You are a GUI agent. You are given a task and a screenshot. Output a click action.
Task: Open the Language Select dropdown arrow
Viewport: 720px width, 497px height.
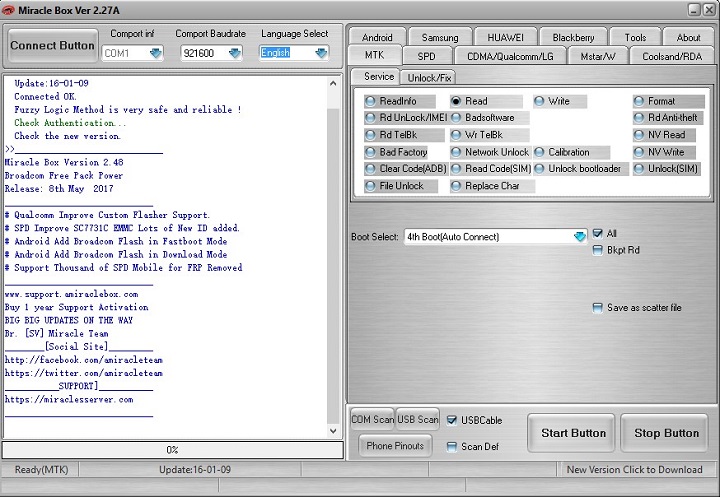pyautogui.click(x=321, y=53)
